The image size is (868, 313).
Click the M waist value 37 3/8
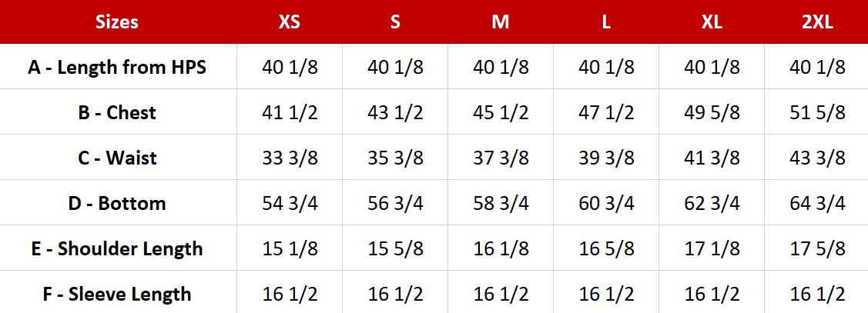501,158
